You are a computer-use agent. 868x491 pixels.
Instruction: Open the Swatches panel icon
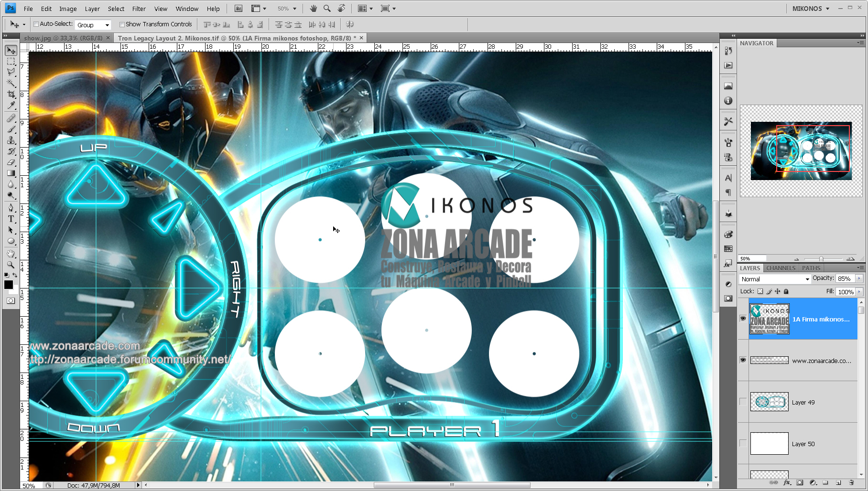[x=728, y=249]
